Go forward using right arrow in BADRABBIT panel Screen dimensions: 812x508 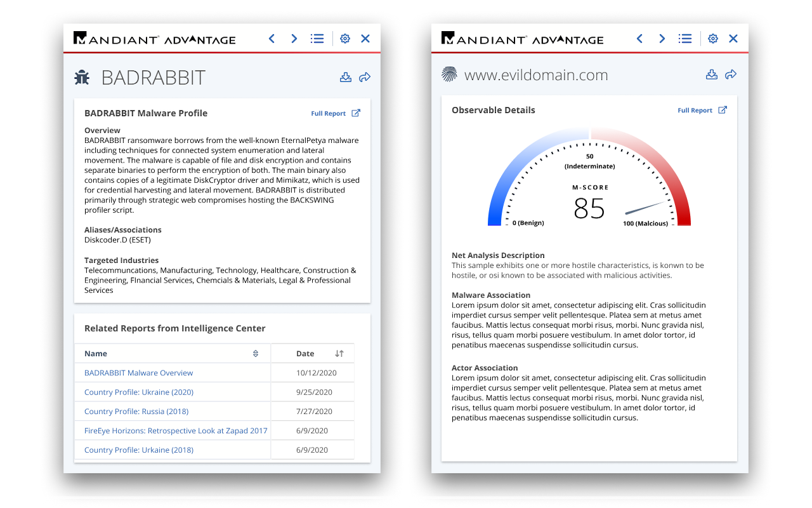(294, 39)
